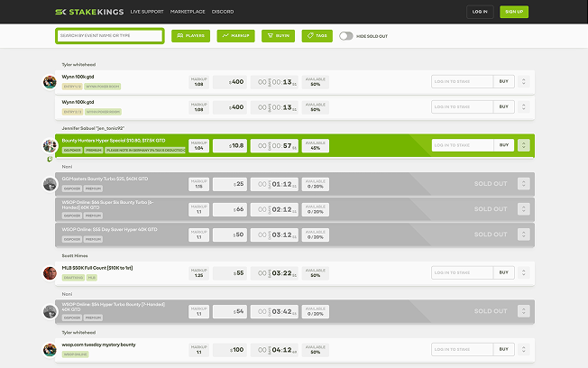
Task: Click the stake amount field on Bounty Hunters row
Action: 462,145
